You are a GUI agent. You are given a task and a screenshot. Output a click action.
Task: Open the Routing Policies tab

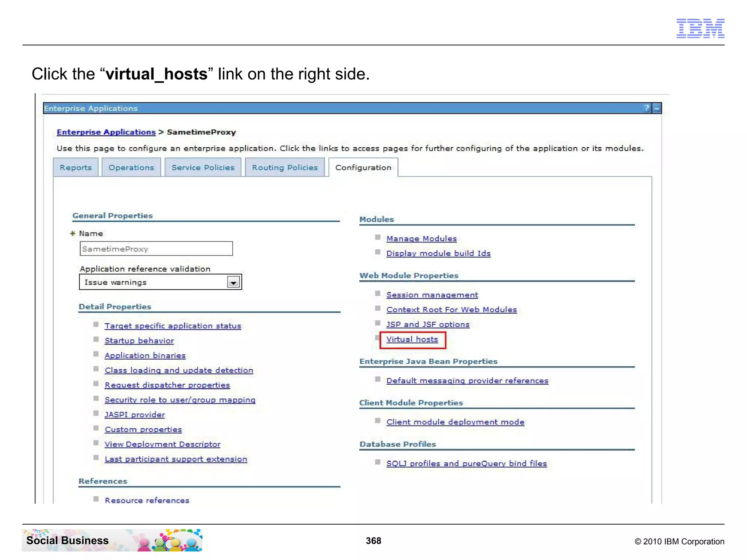coord(285,167)
